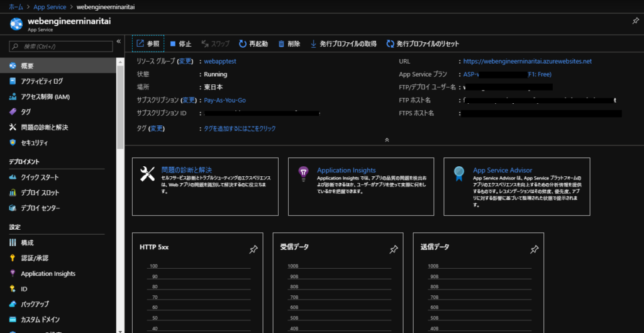The image size is (644, 333).
Task: Open the Application Insights card
Action: [361, 186]
